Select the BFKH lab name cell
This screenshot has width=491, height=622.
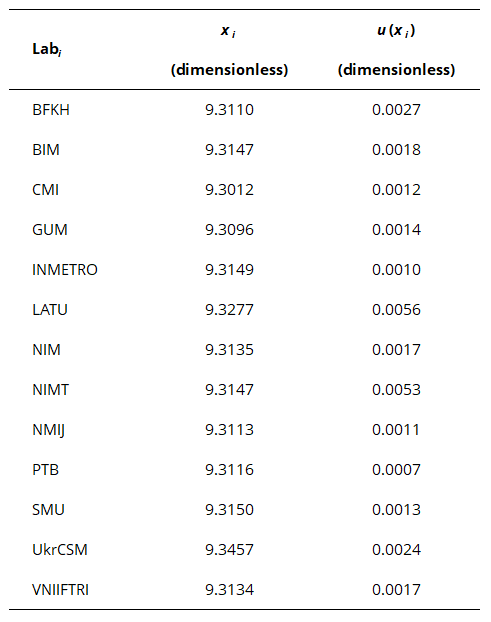[51, 110]
